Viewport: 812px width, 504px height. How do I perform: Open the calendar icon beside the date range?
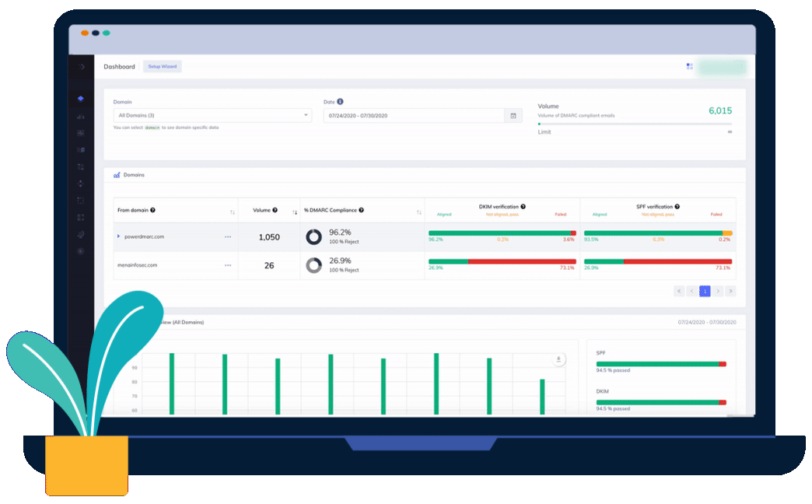click(512, 115)
